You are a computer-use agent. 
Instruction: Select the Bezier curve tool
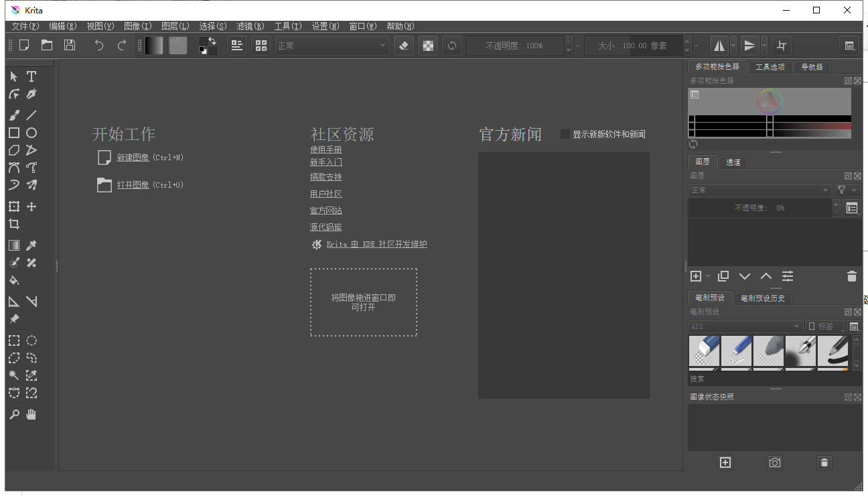[x=14, y=168]
